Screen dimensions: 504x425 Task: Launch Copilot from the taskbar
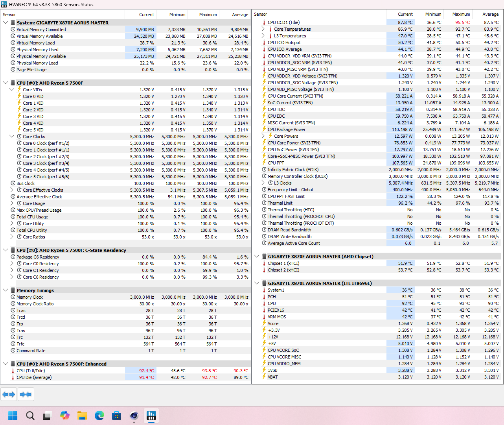(x=65, y=416)
